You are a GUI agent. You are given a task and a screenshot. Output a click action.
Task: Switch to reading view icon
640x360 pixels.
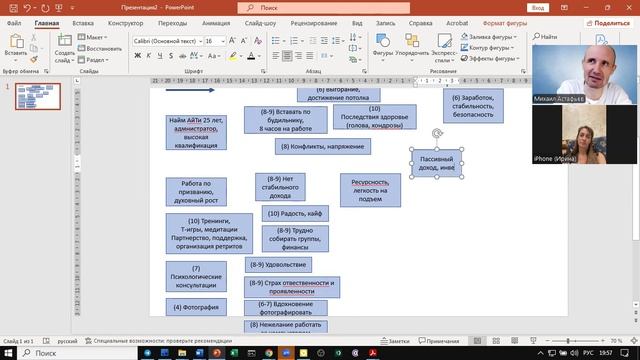(x=514, y=341)
